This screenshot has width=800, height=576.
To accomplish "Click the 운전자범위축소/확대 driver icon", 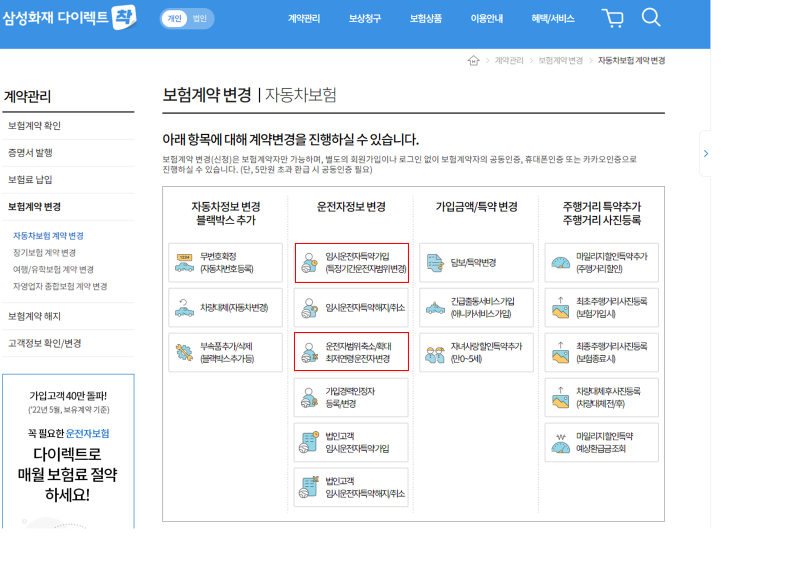I will tap(309, 353).
